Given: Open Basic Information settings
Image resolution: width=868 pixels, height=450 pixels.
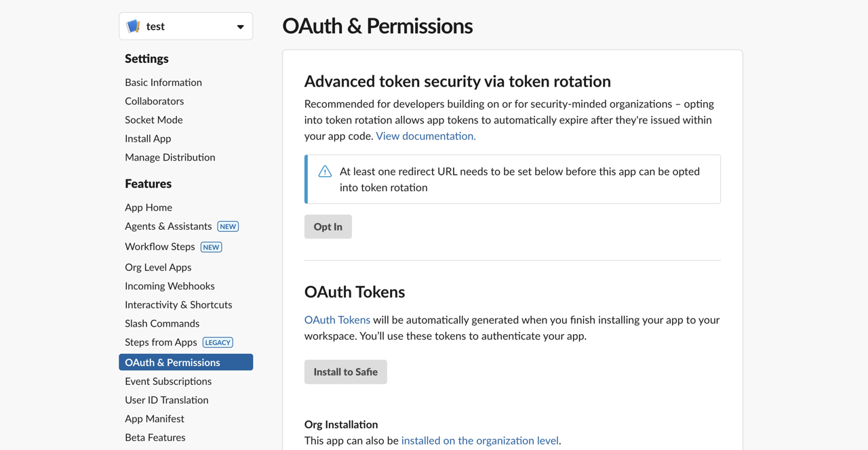Looking at the screenshot, I should (x=163, y=83).
